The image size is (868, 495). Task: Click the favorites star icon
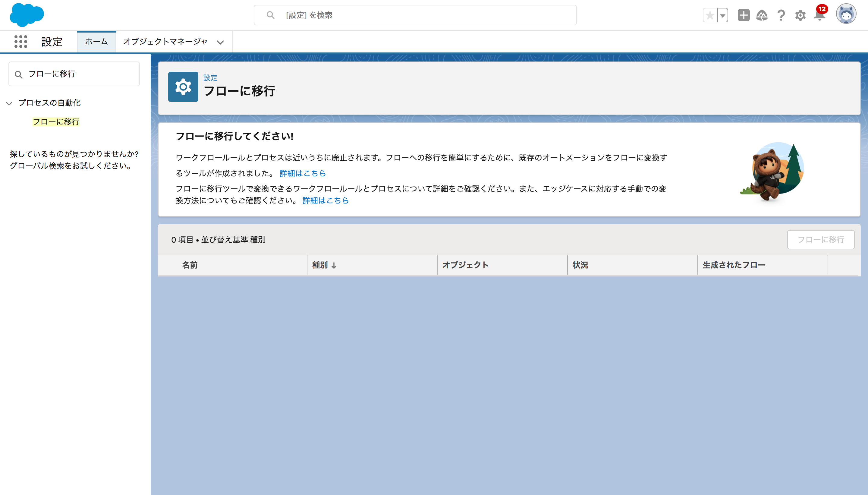pyautogui.click(x=710, y=15)
